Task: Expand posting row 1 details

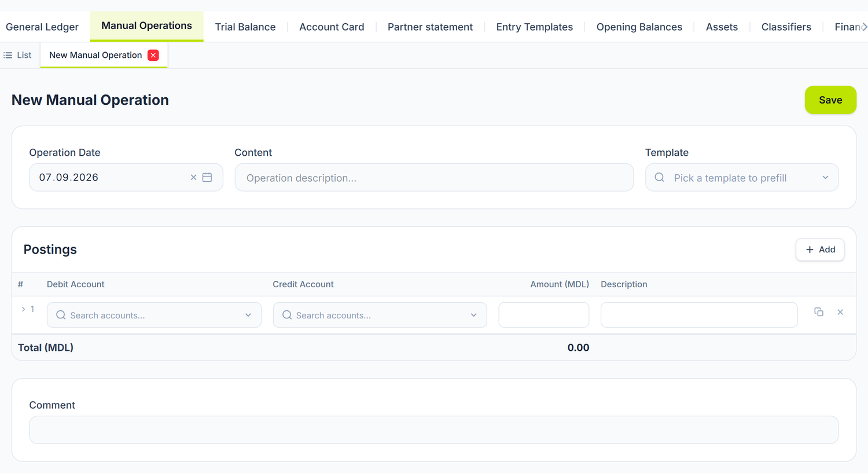Action: tap(23, 309)
